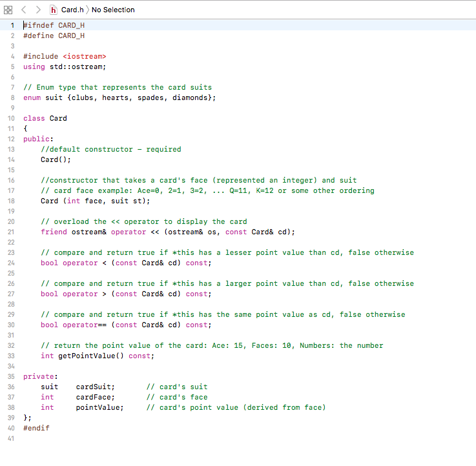Screen dimensions: 476x466
Task: Click line number 41 in the gutter
Action: click(x=11, y=438)
